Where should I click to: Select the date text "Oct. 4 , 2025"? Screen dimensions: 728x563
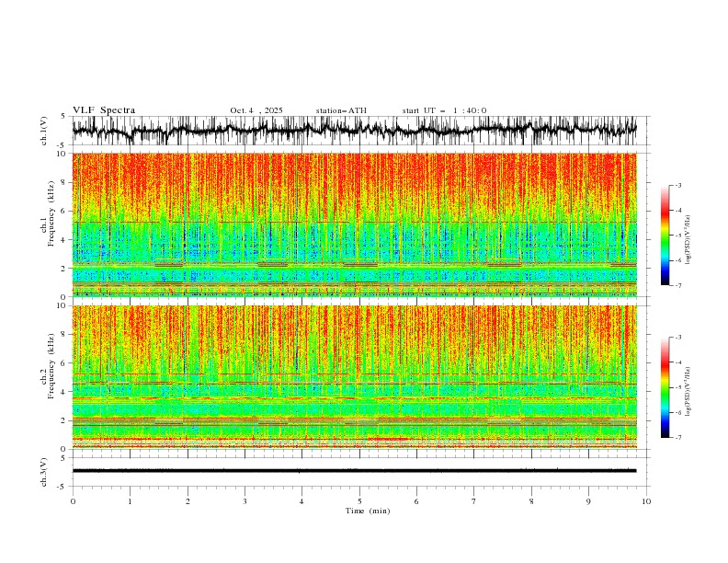[x=256, y=110]
